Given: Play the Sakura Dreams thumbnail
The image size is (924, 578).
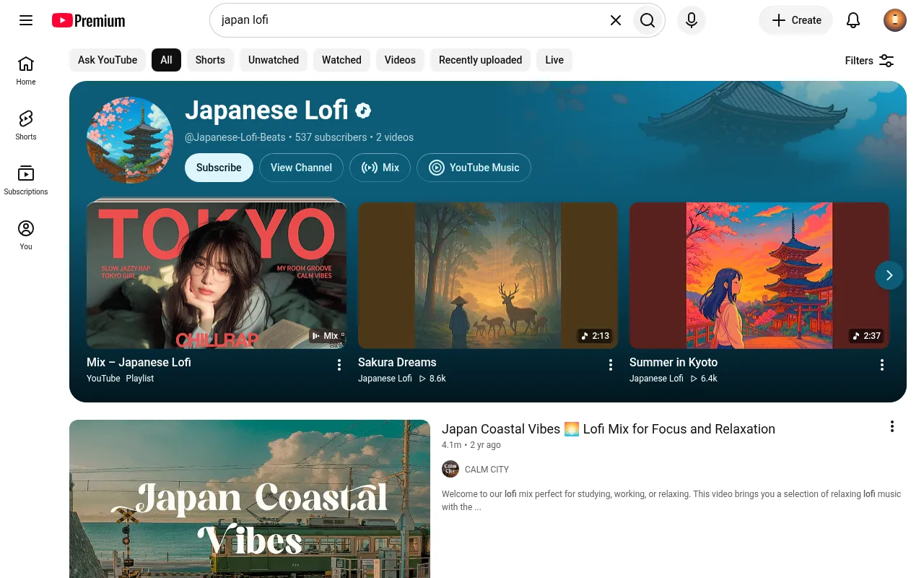Looking at the screenshot, I should point(488,275).
